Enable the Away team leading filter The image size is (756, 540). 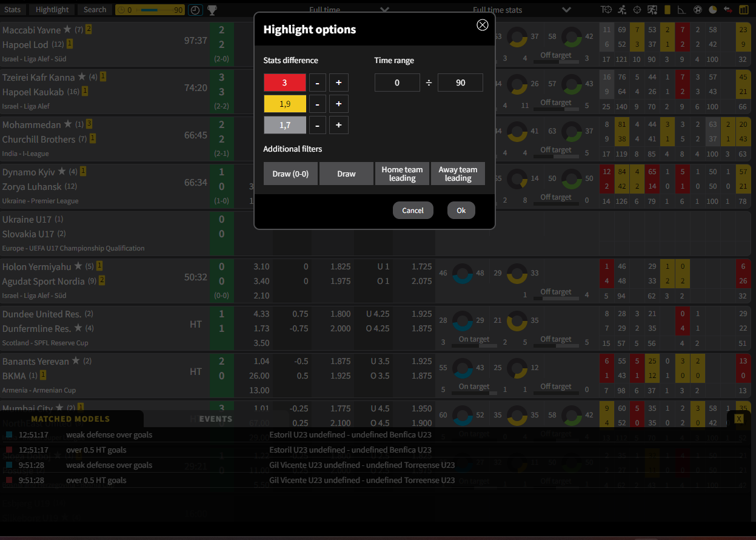click(x=458, y=174)
